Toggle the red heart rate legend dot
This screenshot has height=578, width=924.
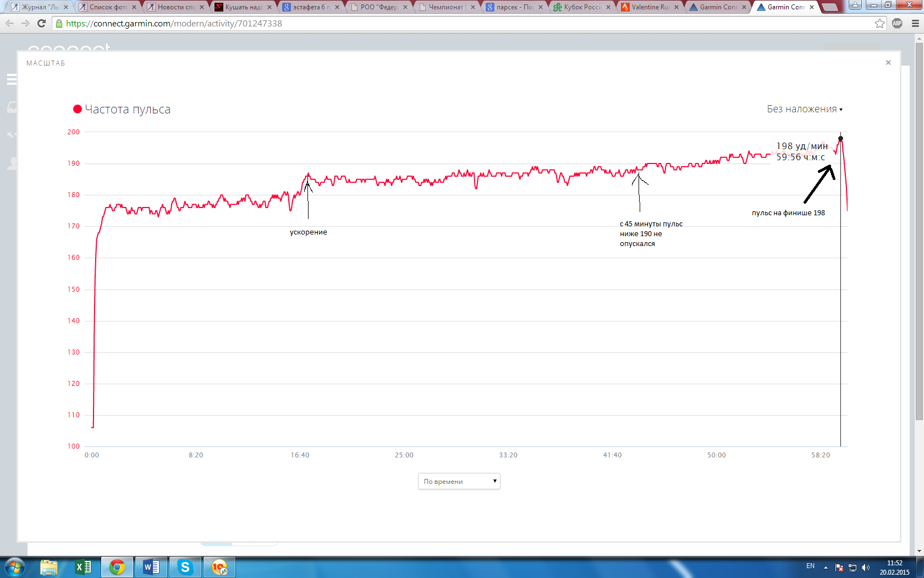78,109
